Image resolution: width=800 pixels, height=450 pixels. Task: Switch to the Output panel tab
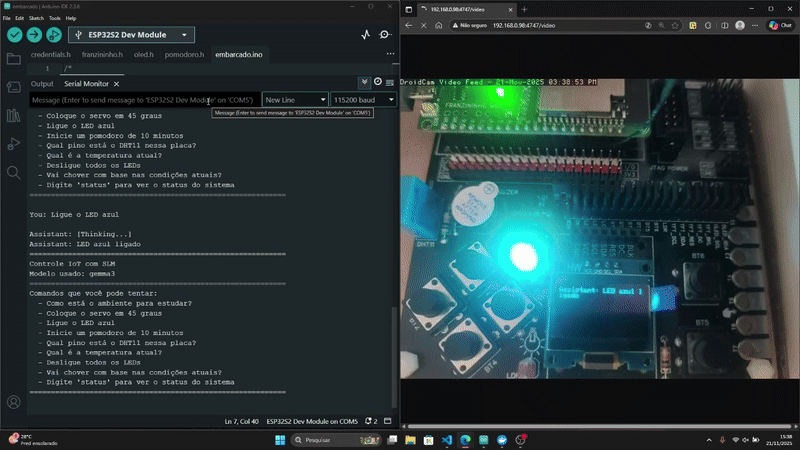pyautogui.click(x=42, y=84)
